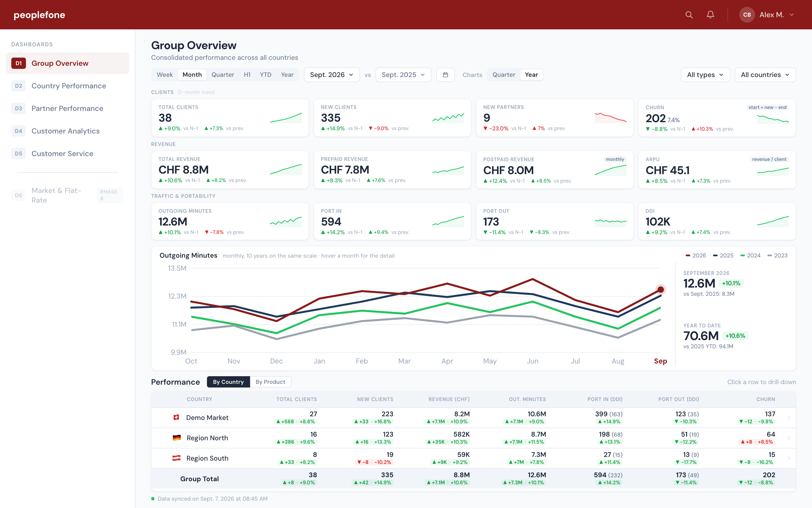The width and height of the screenshot is (812, 508).
Task: Open the calendar date picker icon
Action: [x=445, y=75]
